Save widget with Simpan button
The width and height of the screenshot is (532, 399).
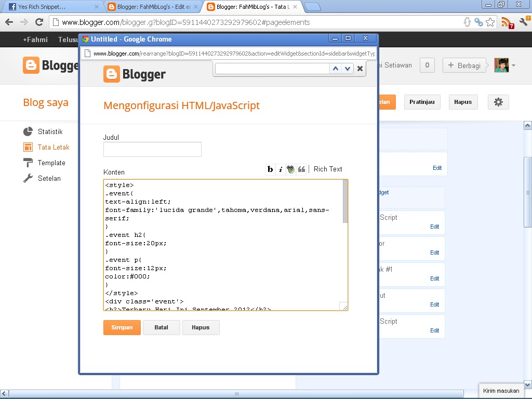point(122,327)
